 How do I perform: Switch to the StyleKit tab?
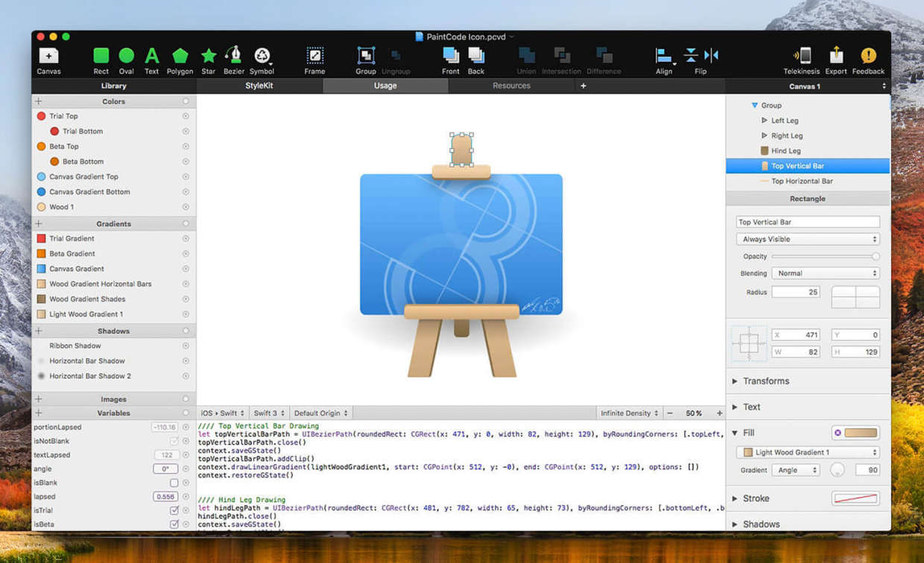tap(259, 86)
